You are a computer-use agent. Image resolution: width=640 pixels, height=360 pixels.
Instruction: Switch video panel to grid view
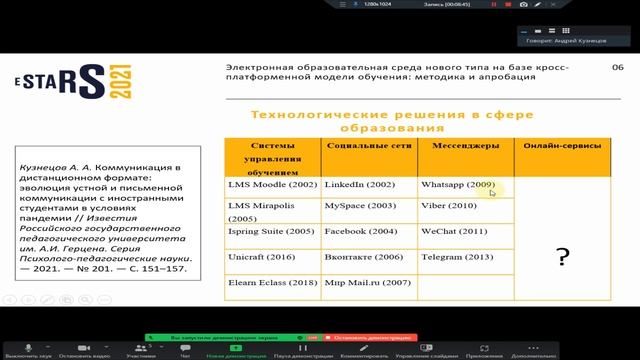click(566, 31)
